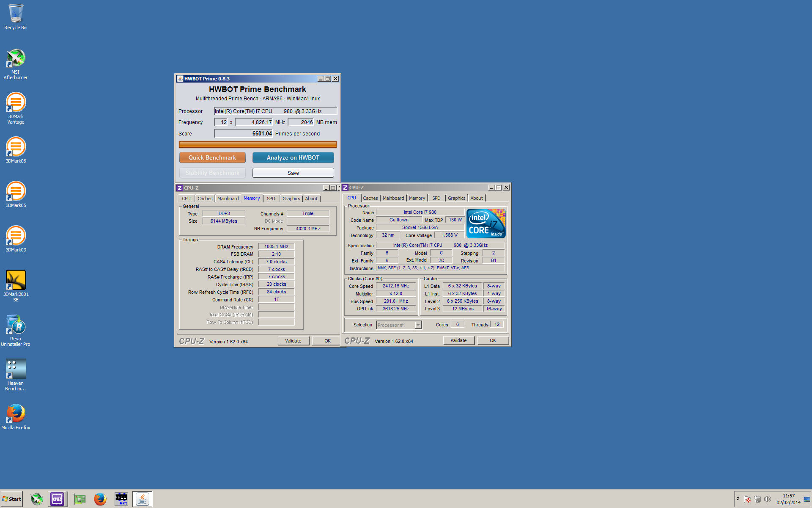The image size is (812, 508).
Task: Open SPD tab in memory CPU-Z window
Action: (x=271, y=199)
